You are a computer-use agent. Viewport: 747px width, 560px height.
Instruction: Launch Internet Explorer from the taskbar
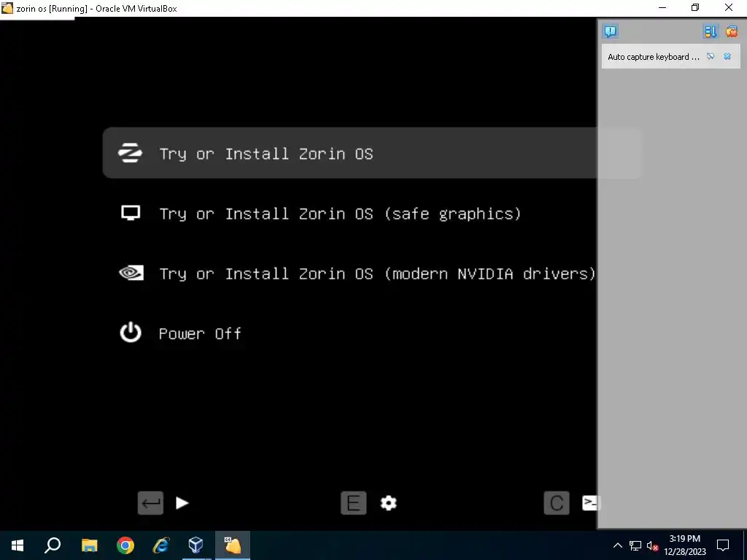click(x=161, y=545)
